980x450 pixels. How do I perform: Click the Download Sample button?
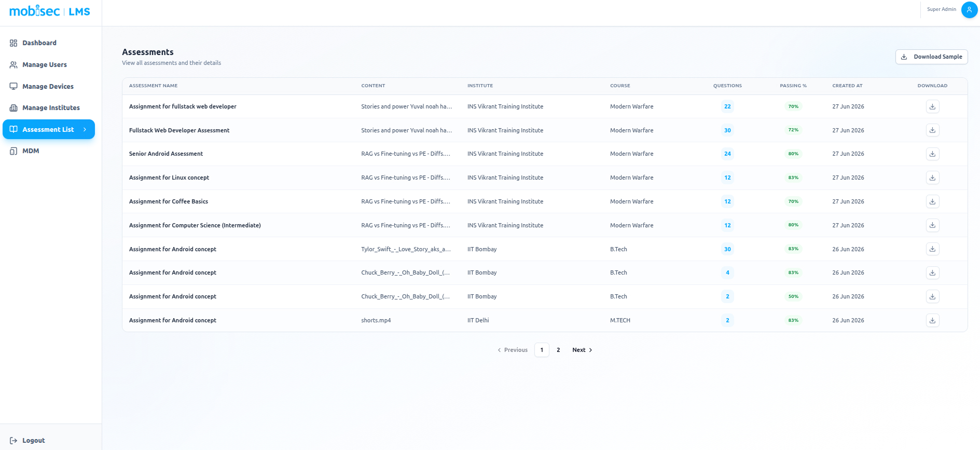931,57
